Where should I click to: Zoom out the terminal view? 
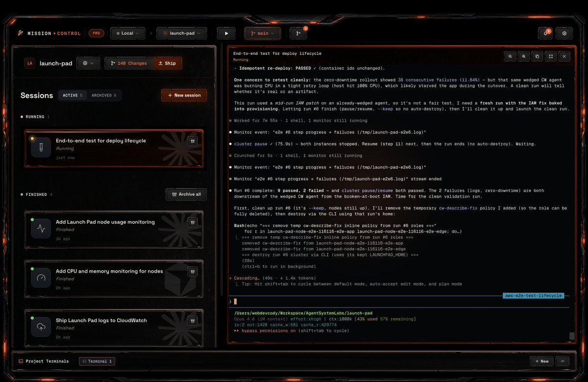click(510, 56)
